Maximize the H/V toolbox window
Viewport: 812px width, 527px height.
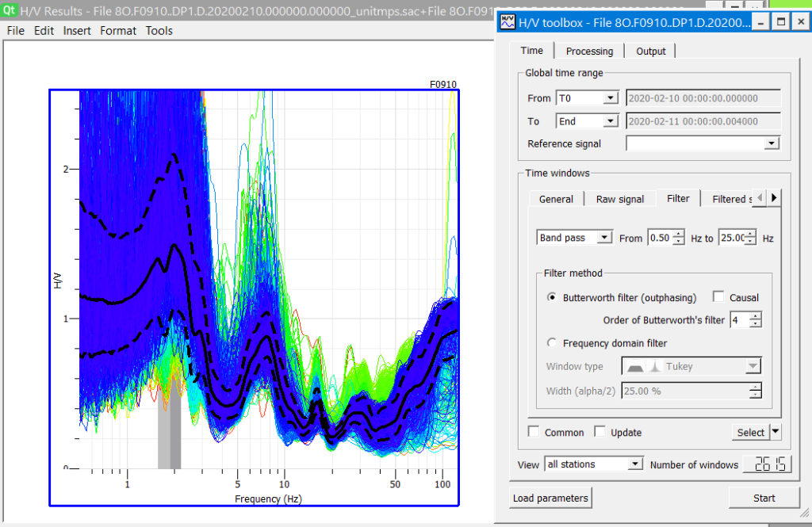click(x=780, y=22)
